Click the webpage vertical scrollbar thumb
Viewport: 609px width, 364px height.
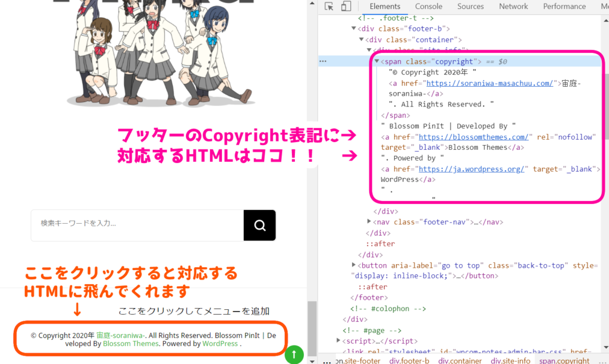(312, 327)
